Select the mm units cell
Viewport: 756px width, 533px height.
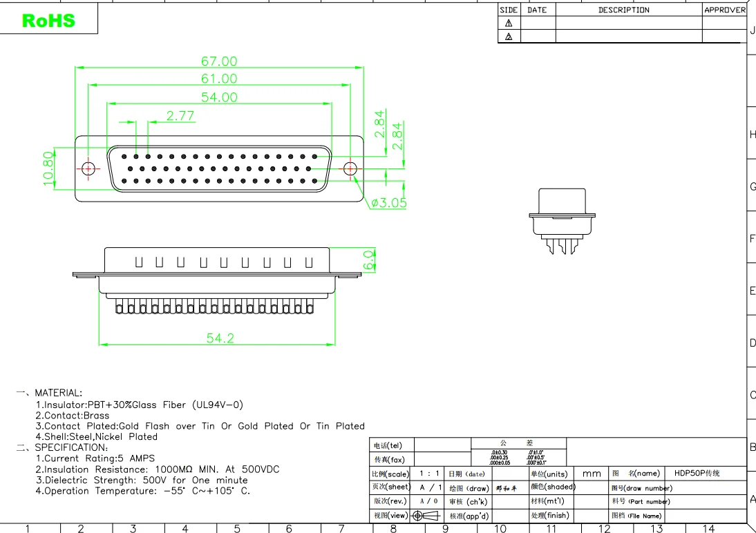pos(592,474)
